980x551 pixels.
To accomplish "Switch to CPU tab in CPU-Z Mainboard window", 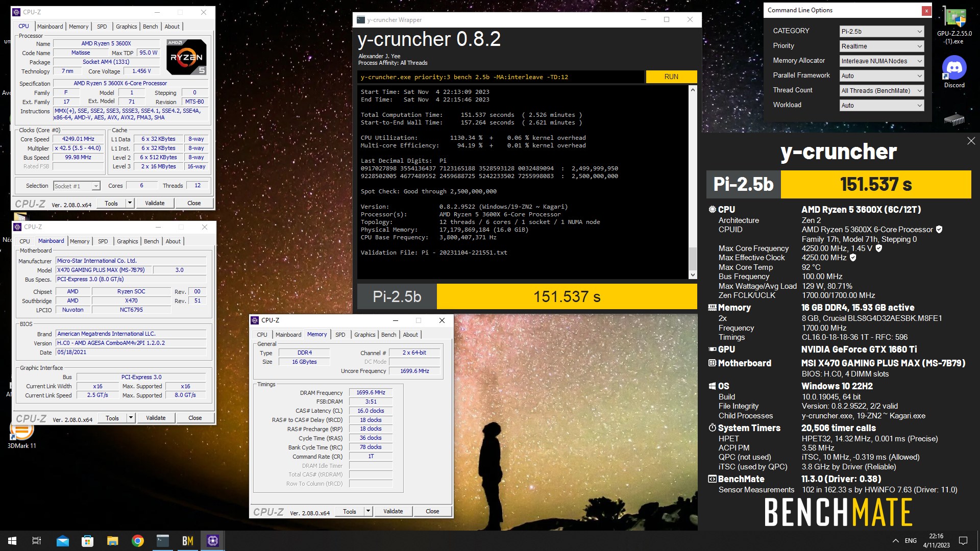I will coord(24,241).
